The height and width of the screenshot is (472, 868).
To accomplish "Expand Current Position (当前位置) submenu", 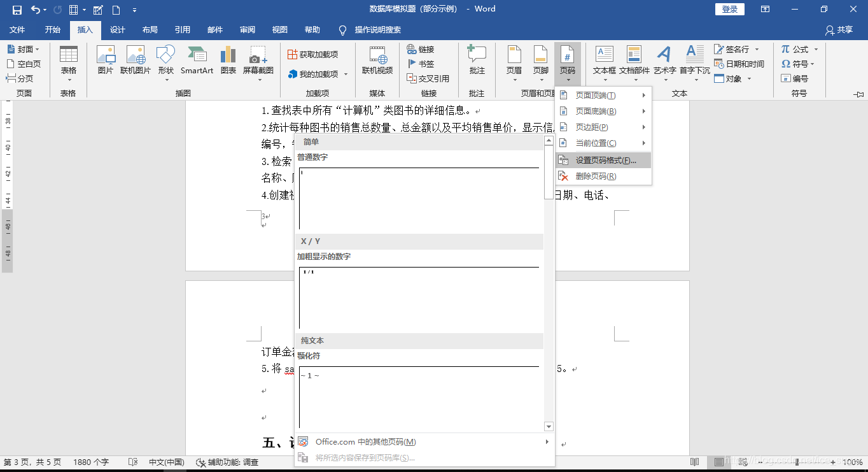I will pyautogui.click(x=603, y=143).
